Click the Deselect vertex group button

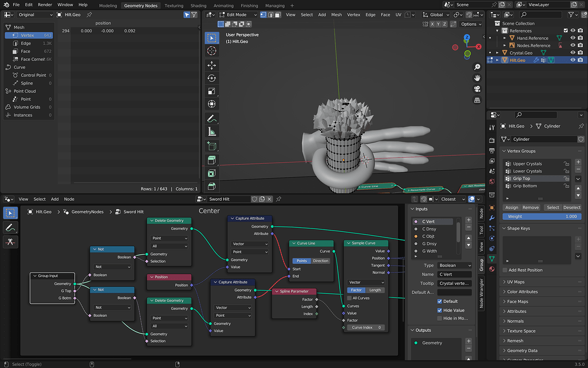(572, 208)
